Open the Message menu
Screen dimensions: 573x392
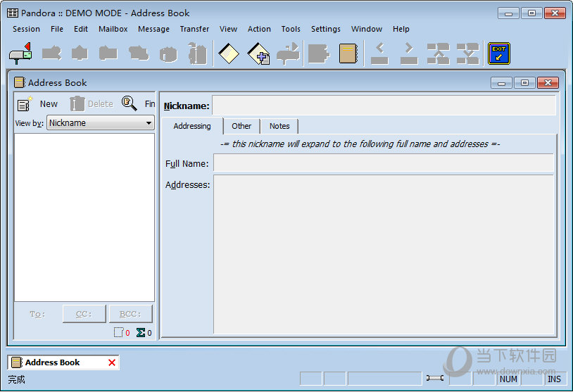pos(153,29)
